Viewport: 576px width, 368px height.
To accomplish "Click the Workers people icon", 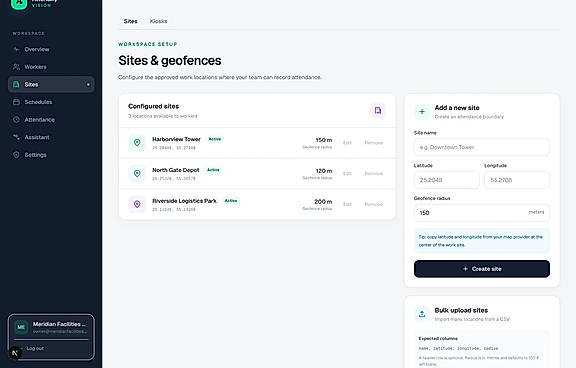I will [16, 67].
